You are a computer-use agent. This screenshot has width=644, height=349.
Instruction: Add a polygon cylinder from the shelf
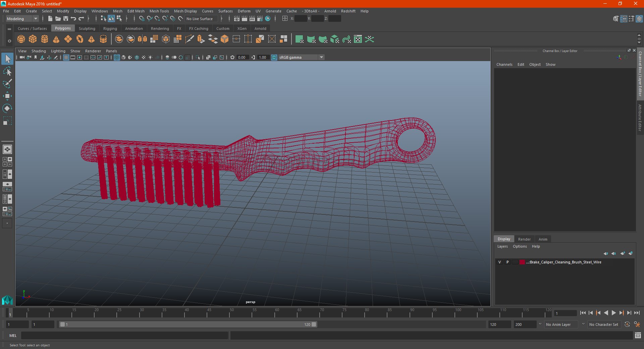coord(45,39)
